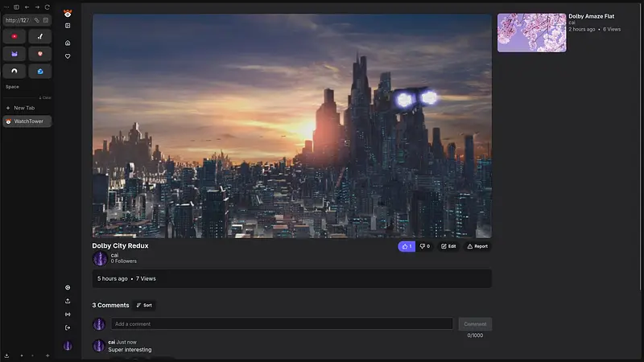The width and height of the screenshot is (644, 362).
Task: Toggle the dislike button on video
Action: tap(424, 246)
